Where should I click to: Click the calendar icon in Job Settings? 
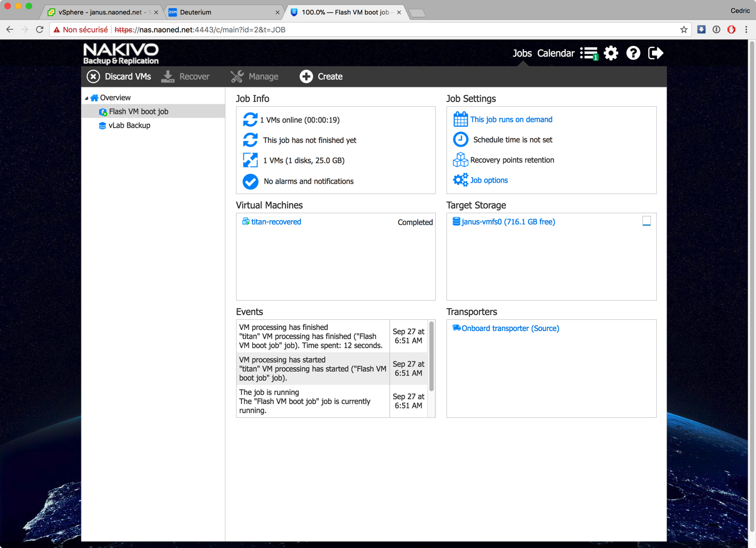point(460,119)
